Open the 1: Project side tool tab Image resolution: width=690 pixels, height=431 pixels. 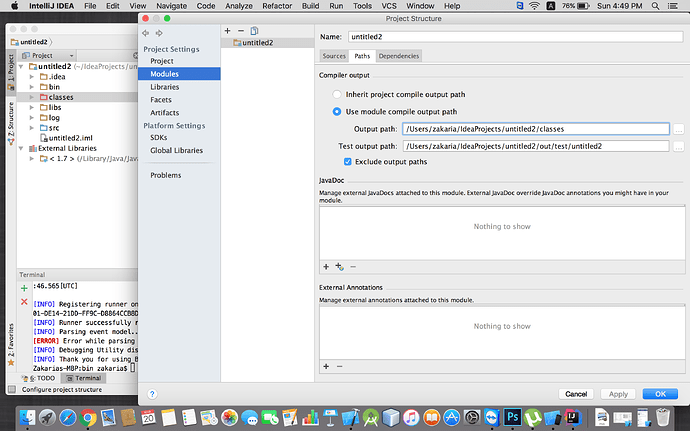pos(11,73)
